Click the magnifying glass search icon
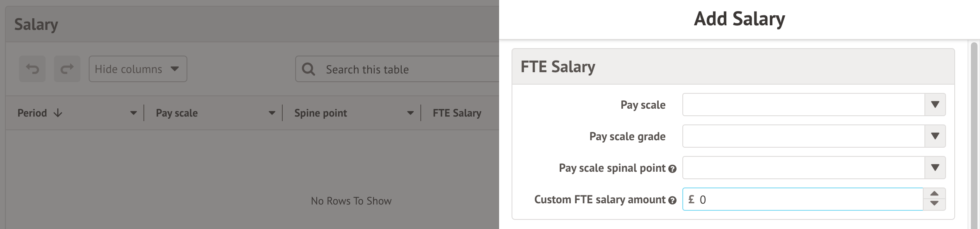 [x=308, y=69]
